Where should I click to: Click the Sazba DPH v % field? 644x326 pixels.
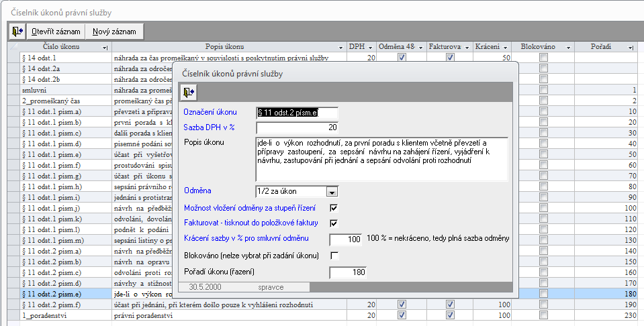click(297, 127)
